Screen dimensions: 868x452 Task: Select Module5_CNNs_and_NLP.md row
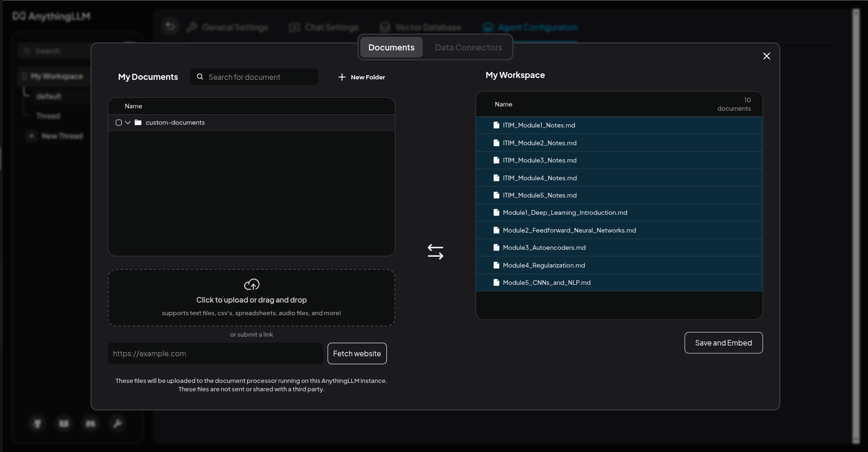coord(619,282)
